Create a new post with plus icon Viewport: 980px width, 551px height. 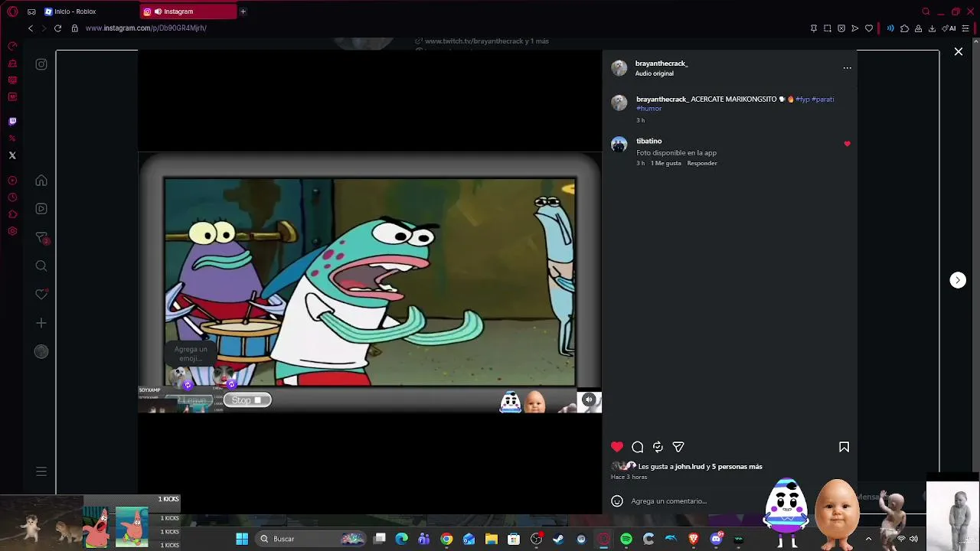coord(41,323)
